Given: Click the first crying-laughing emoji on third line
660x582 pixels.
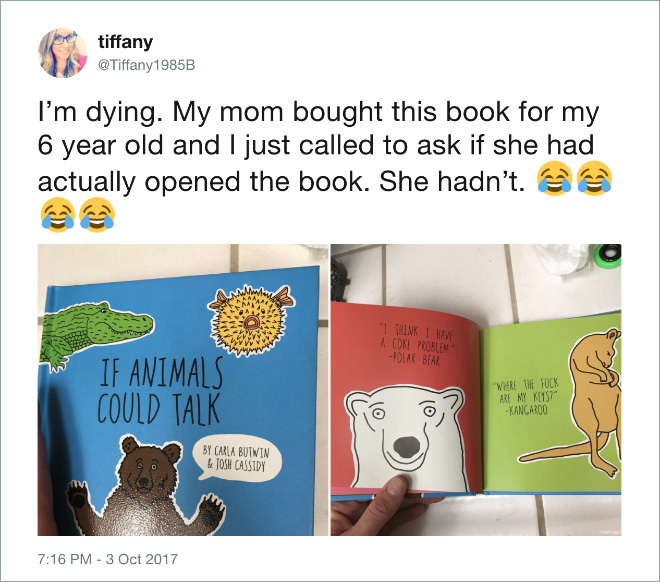Looking at the screenshot, I should 554,178.
